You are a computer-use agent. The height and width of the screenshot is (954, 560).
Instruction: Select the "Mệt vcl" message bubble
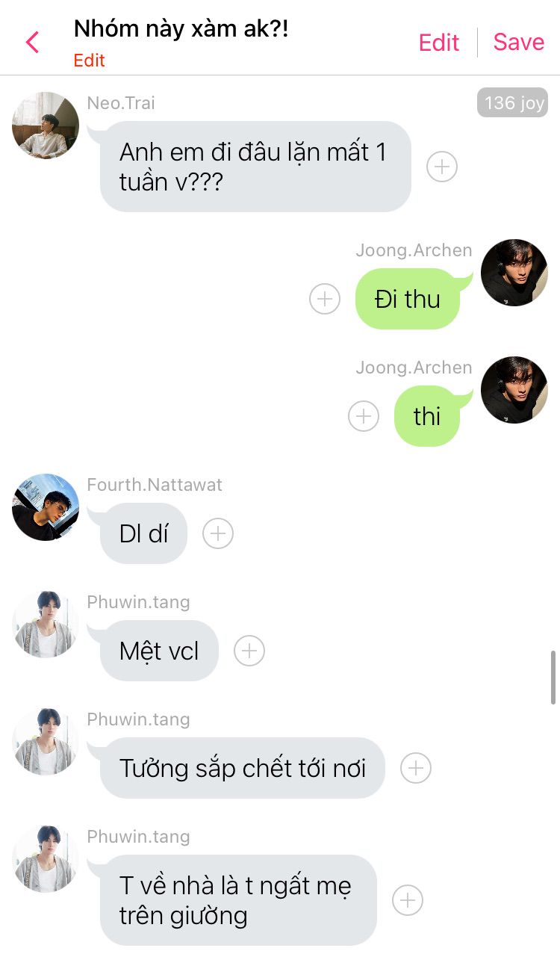coord(159,651)
